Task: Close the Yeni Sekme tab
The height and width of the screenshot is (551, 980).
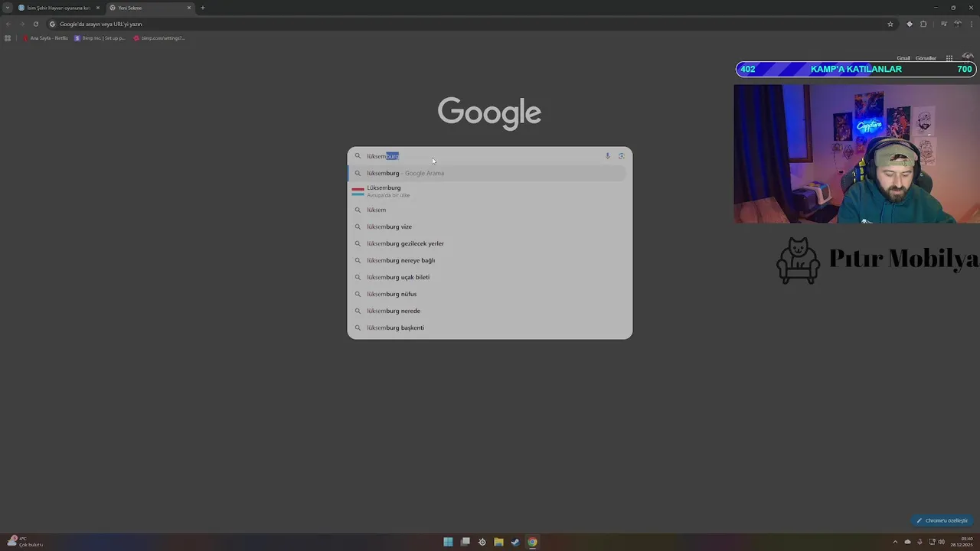Action: [x=189, y=8]
